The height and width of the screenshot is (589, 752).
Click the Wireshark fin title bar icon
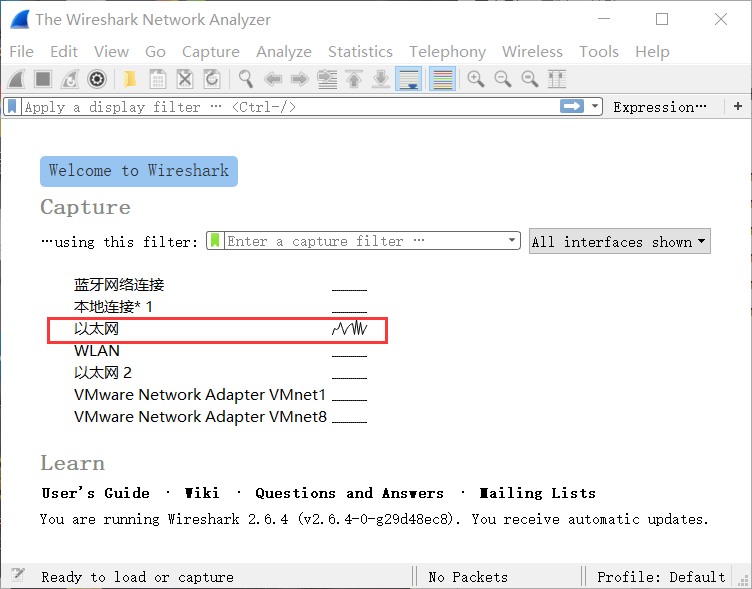21,20
